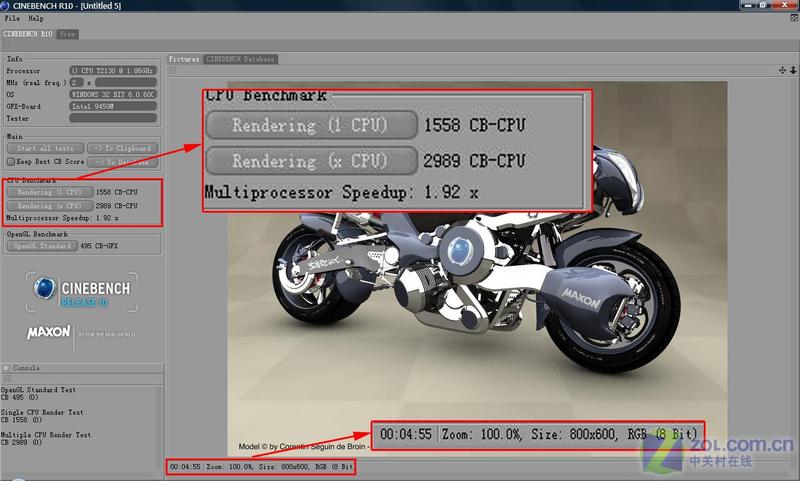Click the 'OpenGL Standard Test' console line
The width and height of the screenshot is (800, 481).
click(38, 390)
